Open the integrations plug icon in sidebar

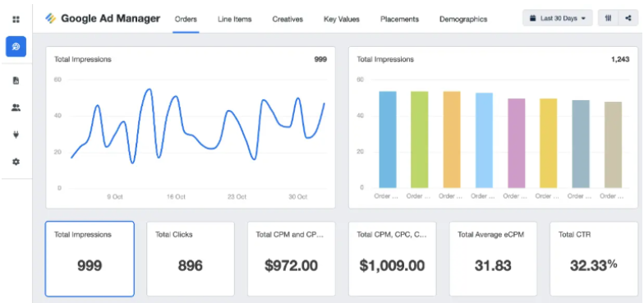point(16,135)
